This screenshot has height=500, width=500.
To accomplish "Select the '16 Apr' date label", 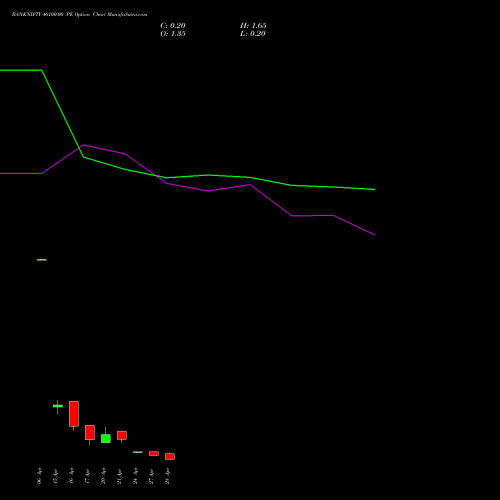I will tap(71, 476).
